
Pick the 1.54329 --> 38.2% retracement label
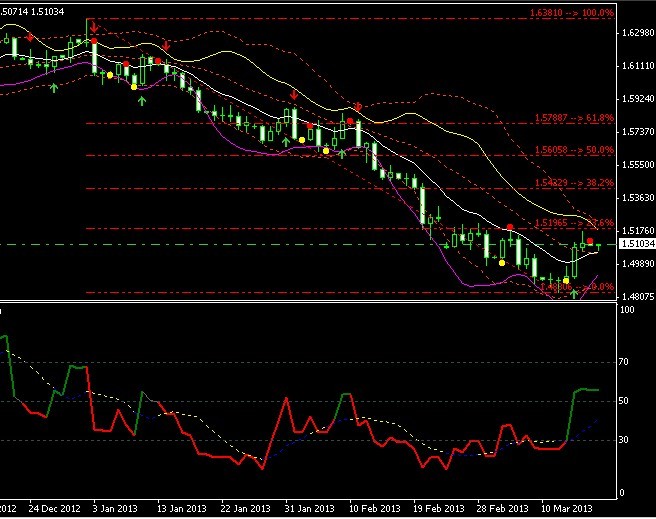(x=574, y=183)
